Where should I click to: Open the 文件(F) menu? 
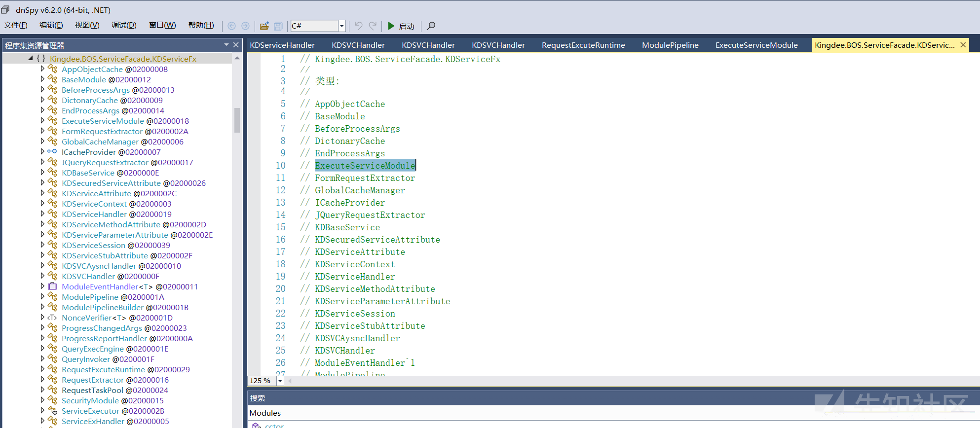[16, 25]
